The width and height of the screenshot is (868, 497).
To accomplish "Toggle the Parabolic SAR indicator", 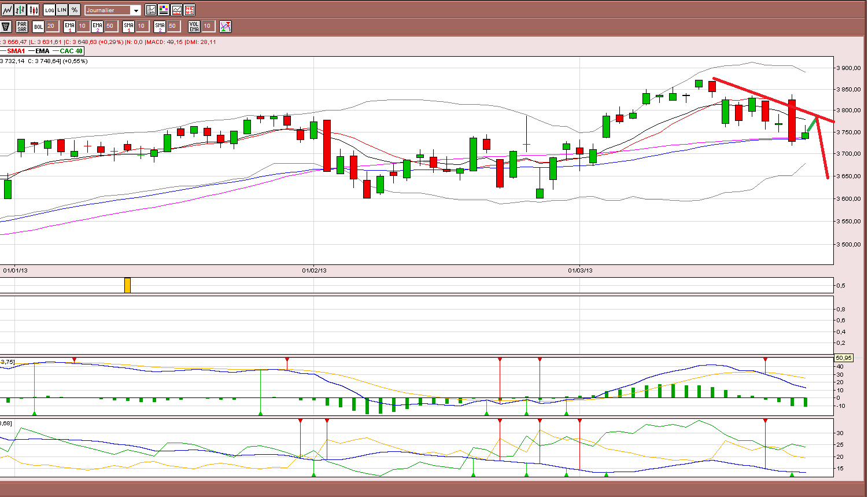I will (x=22, y=26).
